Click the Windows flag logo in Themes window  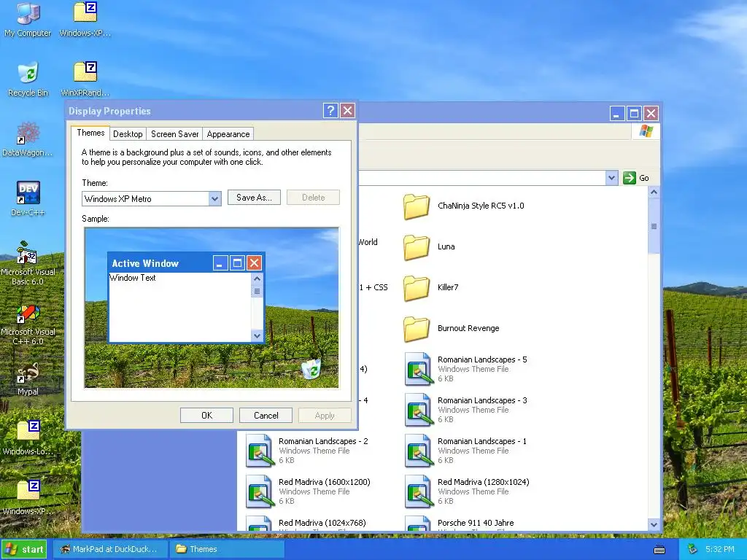click(x=646, y=131)
